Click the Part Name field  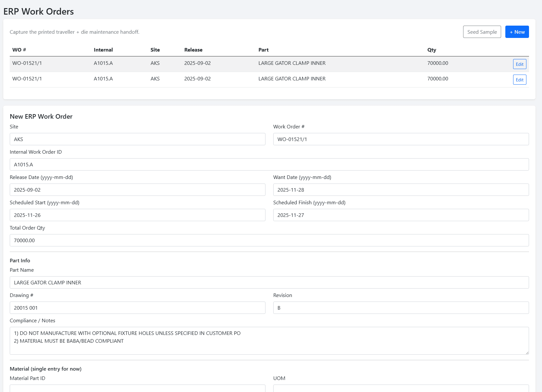[269, 282]
